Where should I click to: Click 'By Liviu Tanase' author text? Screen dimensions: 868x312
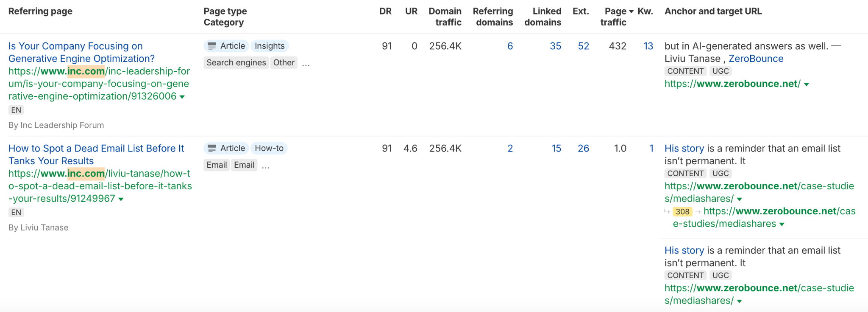pos(38,228)
